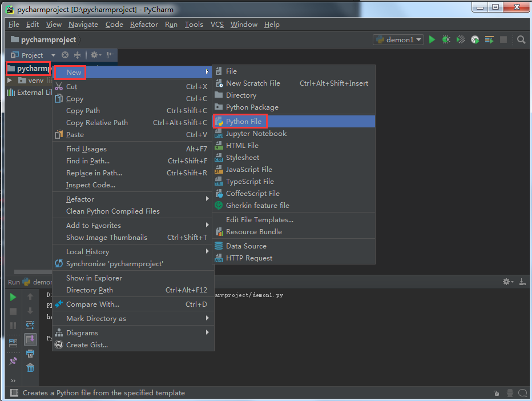The width and height of the screenshot is (532, 401).
Task: Expand the Local History submenu
Action: pyautogui.click(x=133, y=251)
